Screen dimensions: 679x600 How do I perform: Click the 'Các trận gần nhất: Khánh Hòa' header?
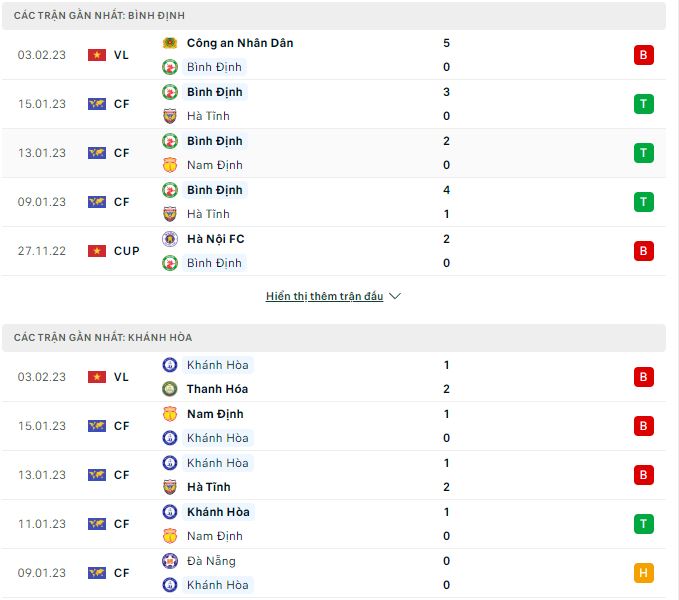click(x=103, y=338)
